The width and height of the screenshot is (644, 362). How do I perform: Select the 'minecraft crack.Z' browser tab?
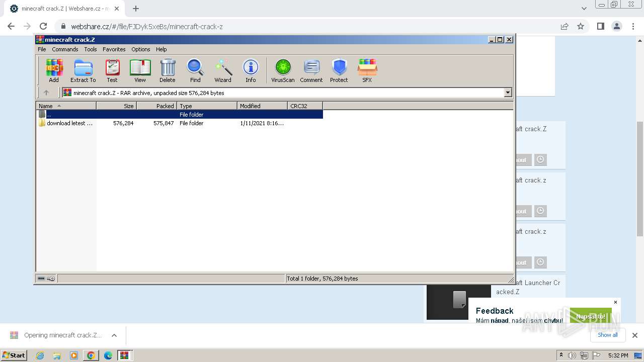[64, 9]
